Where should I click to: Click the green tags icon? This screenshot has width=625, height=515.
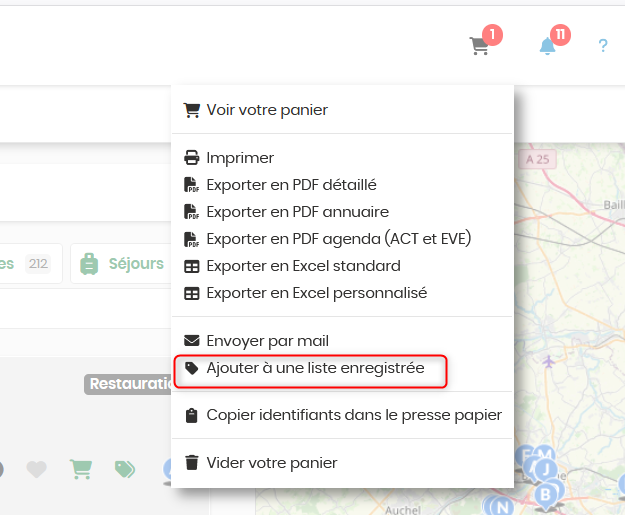(125, 469)
